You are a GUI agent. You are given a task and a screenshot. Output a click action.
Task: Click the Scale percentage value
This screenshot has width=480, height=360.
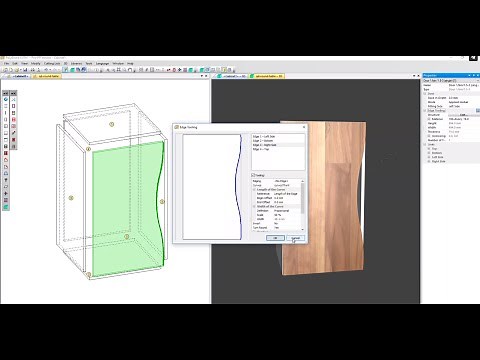click(287, 215)
